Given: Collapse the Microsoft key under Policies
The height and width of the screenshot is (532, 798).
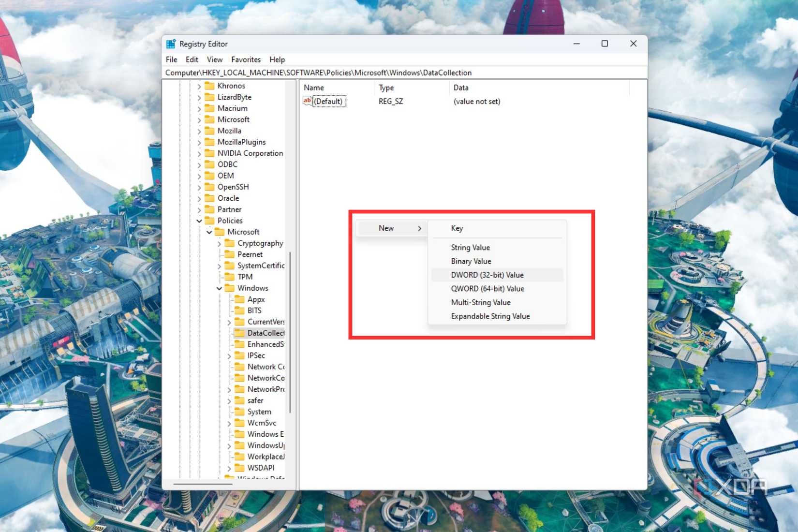Looking at the screenshot, I should 209,232.
